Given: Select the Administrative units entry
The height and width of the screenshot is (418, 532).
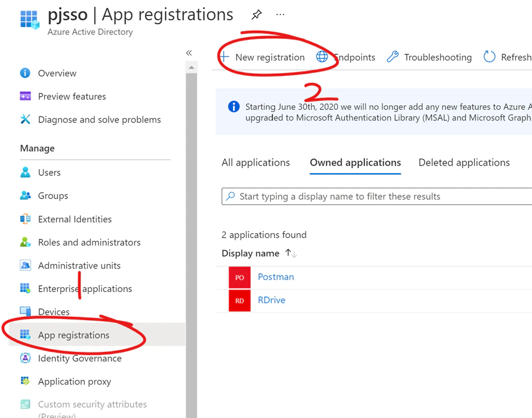Looking at the screenshot, I should click(79, 265).
